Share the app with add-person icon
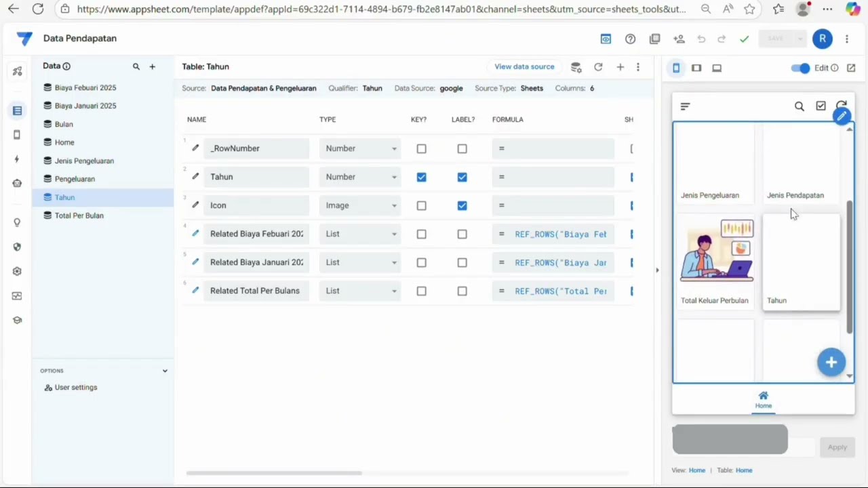 coord(679,39)
